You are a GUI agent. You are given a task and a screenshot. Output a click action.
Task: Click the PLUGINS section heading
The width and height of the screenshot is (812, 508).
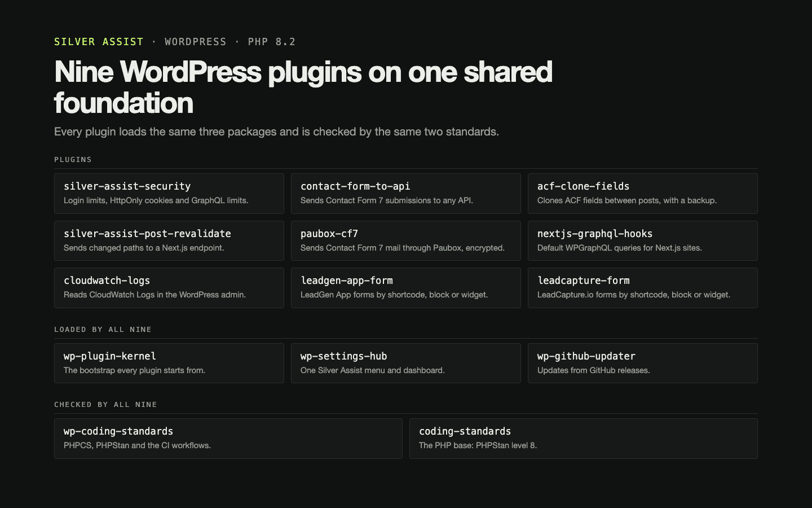[x=73, y=160]
